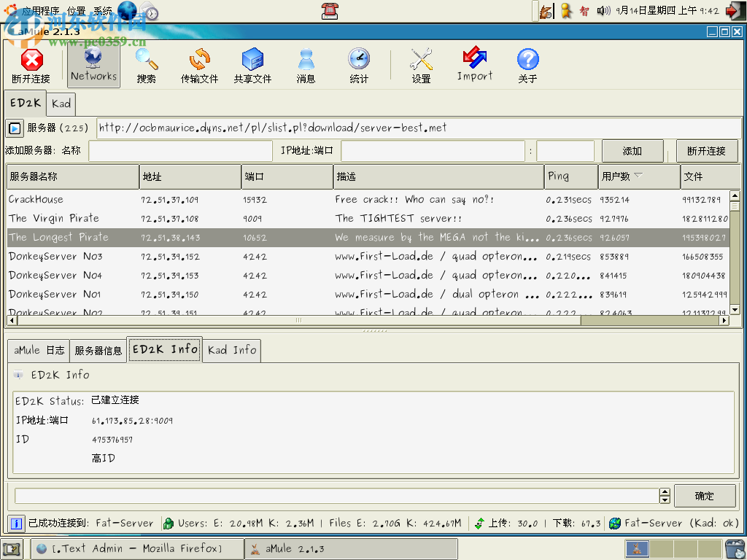Screen dimensions: 747x560
Task: Select the DonkeyServer No3 row
Action: [146, 256]
